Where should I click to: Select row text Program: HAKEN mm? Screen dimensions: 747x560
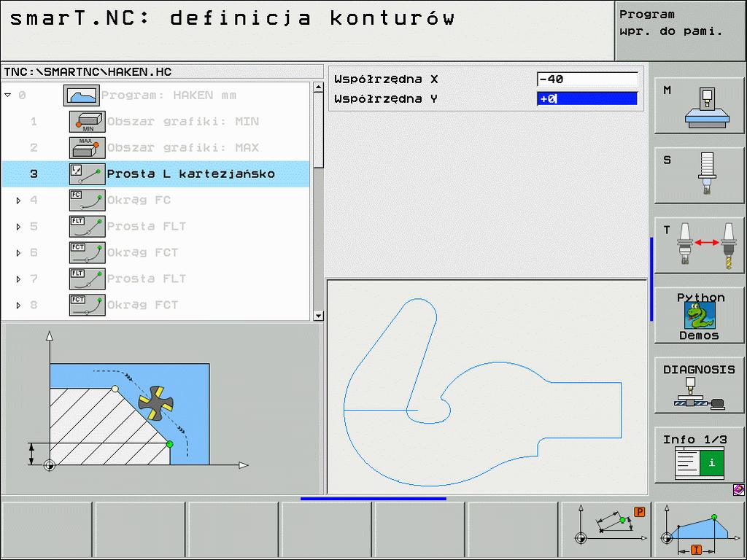(169, 96)
